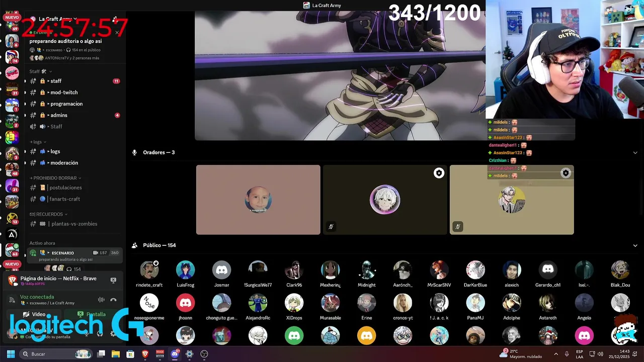This screenshot has width=644, height=362.
Task: Collapse the logs channel category
Action: pyautogui.click(x=38, y=142)
